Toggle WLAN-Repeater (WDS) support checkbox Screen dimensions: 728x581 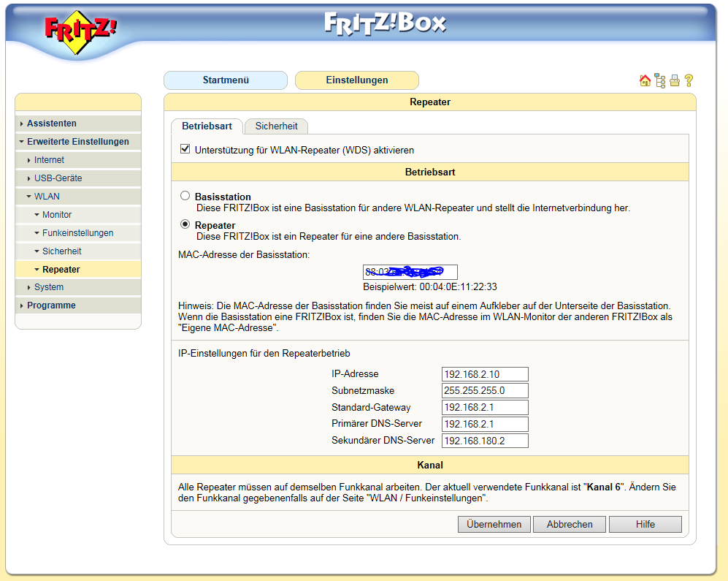185,149
